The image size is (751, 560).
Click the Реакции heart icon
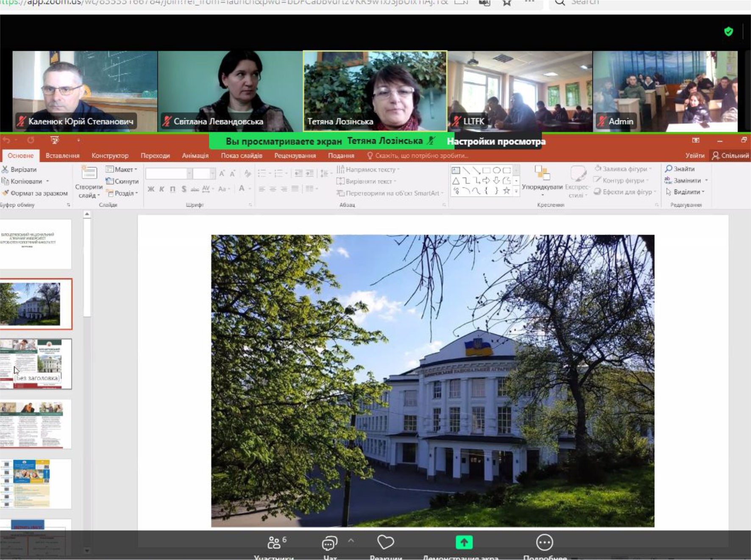[x=385, y=542]
